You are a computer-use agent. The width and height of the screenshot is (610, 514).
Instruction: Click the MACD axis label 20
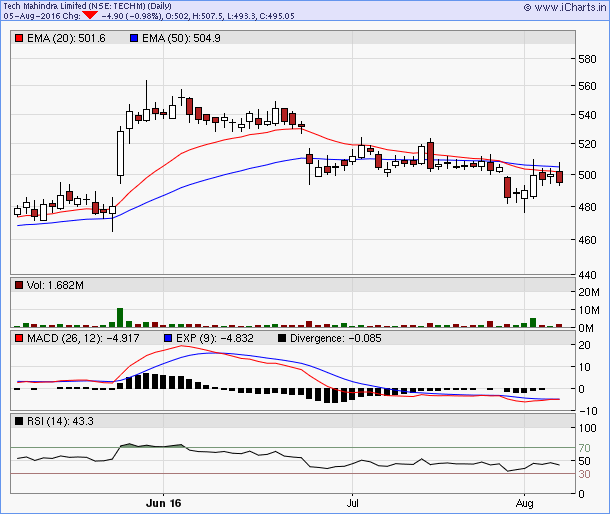584,345
